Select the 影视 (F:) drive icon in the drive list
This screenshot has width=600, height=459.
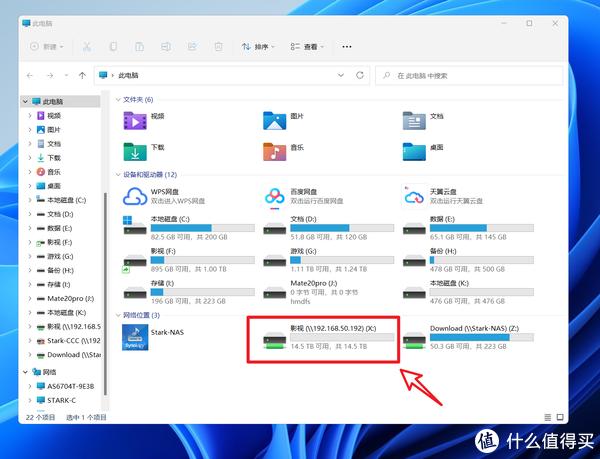tap(135, 263)
